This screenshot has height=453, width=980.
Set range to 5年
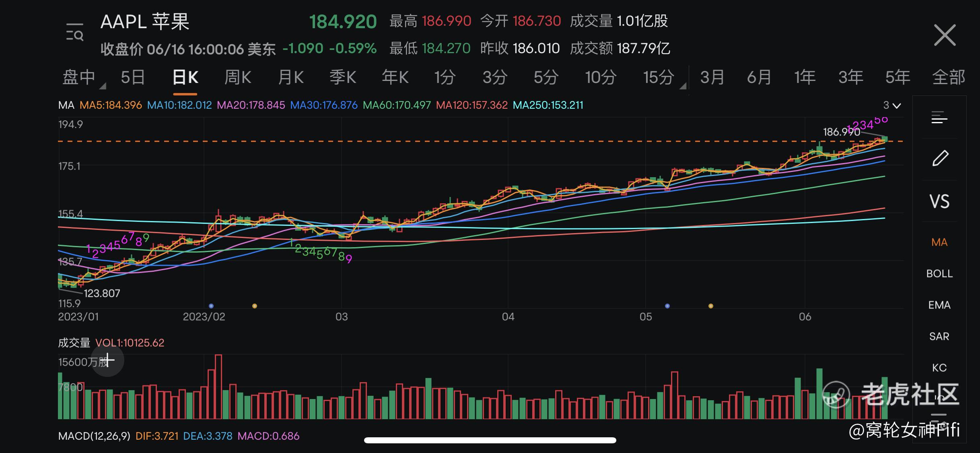pos(898,77)
